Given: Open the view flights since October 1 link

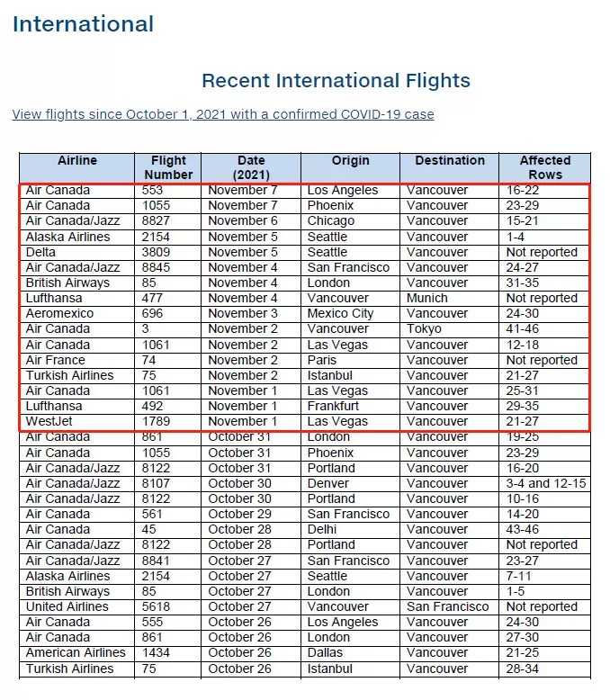Looking at the screenshot, I should (223, 114).
